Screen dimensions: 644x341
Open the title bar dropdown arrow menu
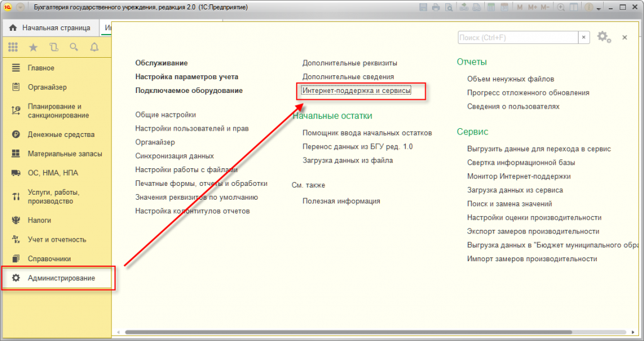tap(21, 7)
